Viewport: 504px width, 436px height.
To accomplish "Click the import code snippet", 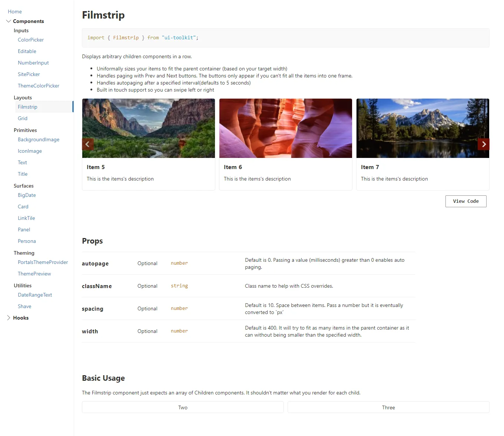I will tap(286, 38).
